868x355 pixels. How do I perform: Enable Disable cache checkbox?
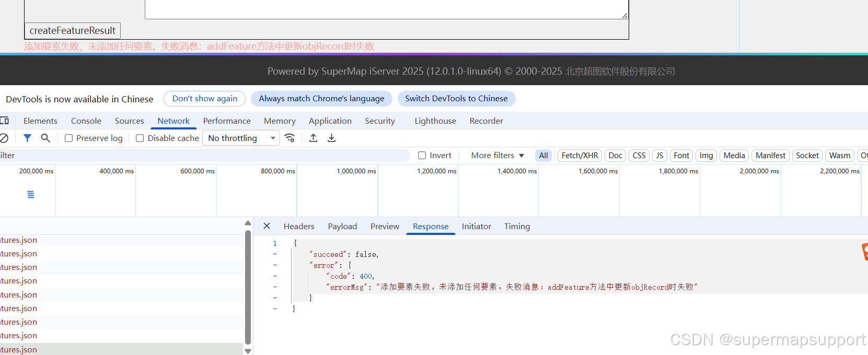point(140,138)
